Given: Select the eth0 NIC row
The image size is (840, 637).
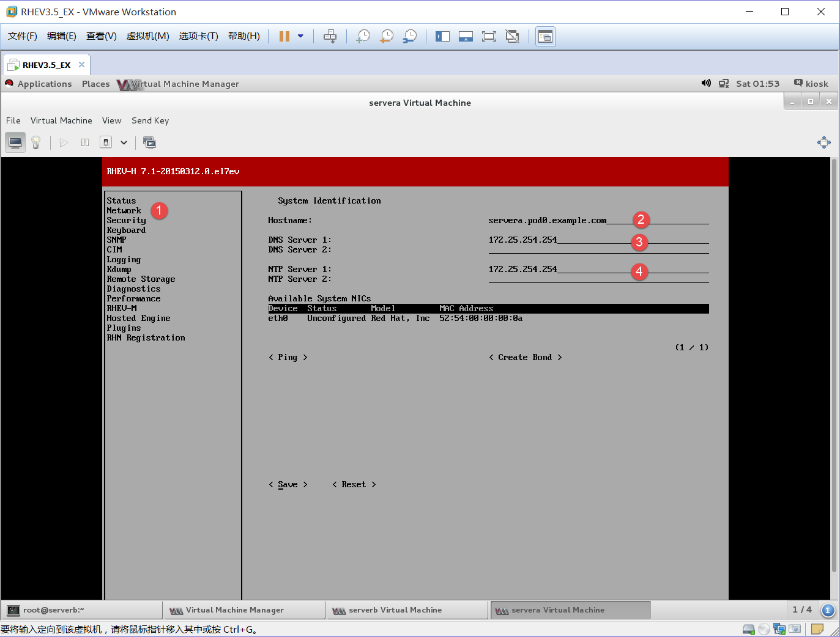Looking at the screenshot, I should click(488, 318).
